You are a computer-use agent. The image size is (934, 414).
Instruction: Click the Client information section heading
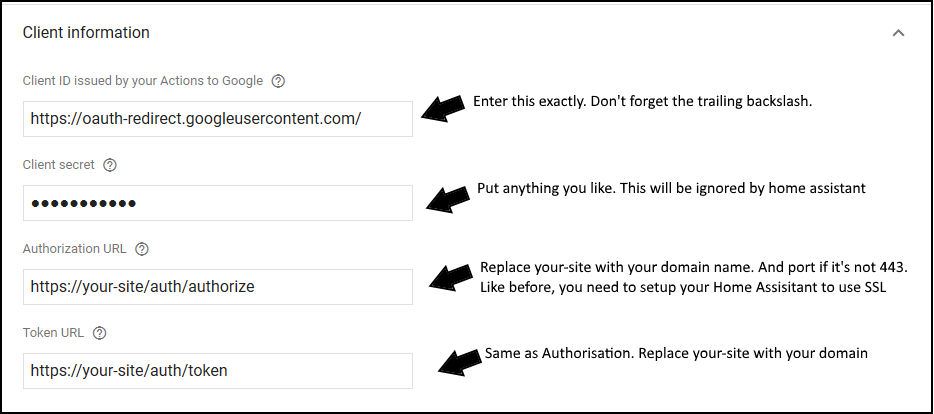pos(86,32)
